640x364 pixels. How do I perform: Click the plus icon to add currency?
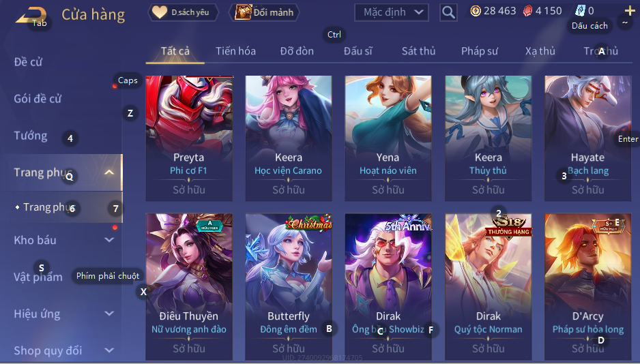tap(629, 11)
